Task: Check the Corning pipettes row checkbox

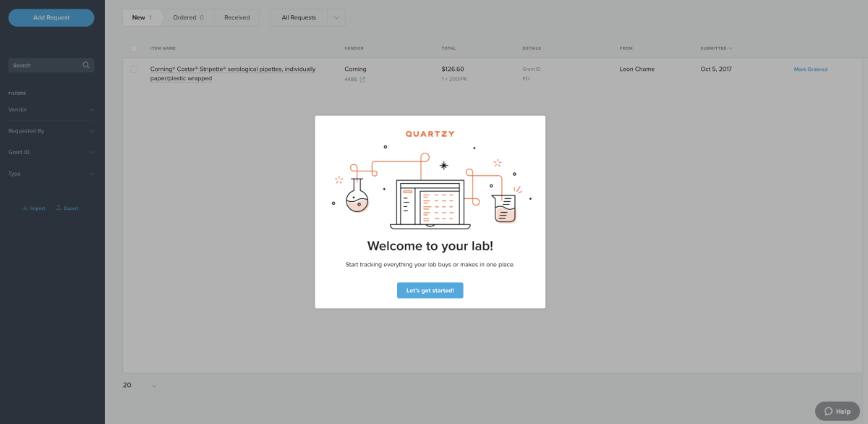Action: (134, 69)
